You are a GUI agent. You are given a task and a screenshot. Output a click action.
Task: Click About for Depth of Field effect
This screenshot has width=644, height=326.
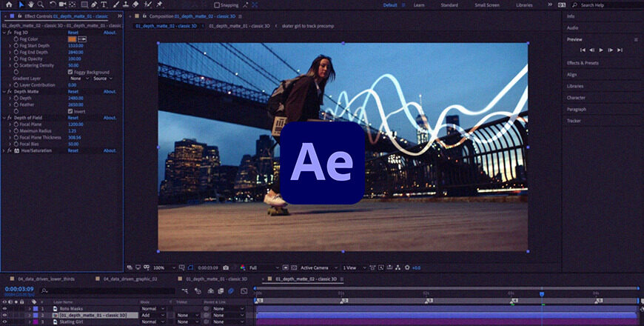(110, 118)
